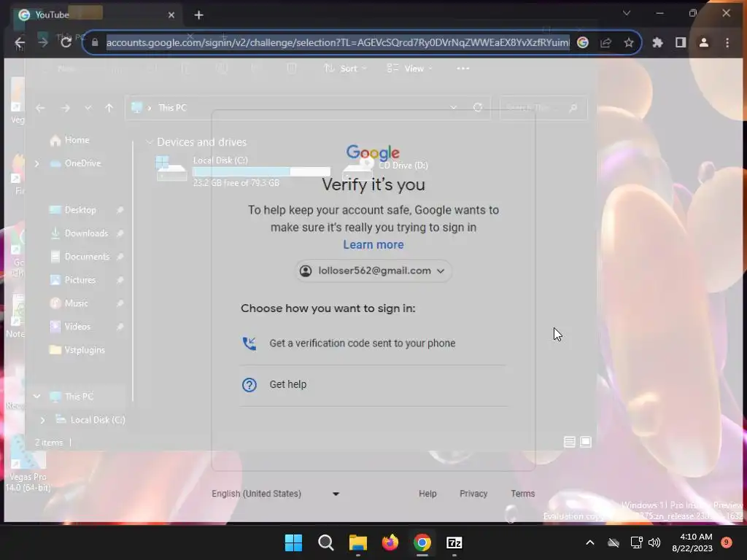747x560 pixels.
Task: Select Documents in File Explorer sidebar
Action: tap(86, 257)
